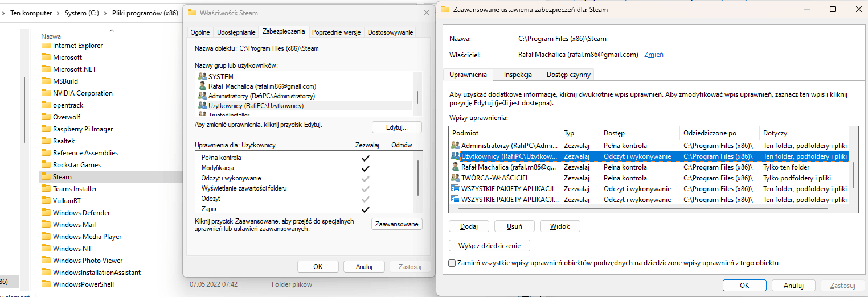
Task: Expand Ten komputer breadcrumb chevron
Action: [58, 13]
